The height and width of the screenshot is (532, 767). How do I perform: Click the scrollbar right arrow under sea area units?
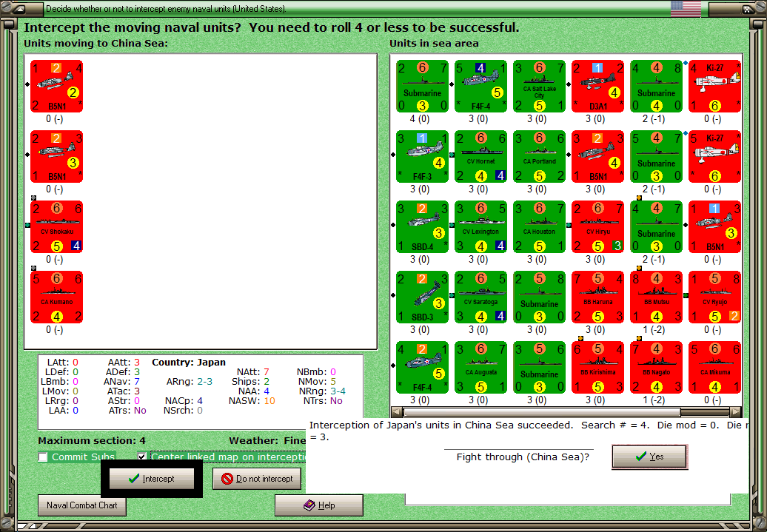[735, 411]
